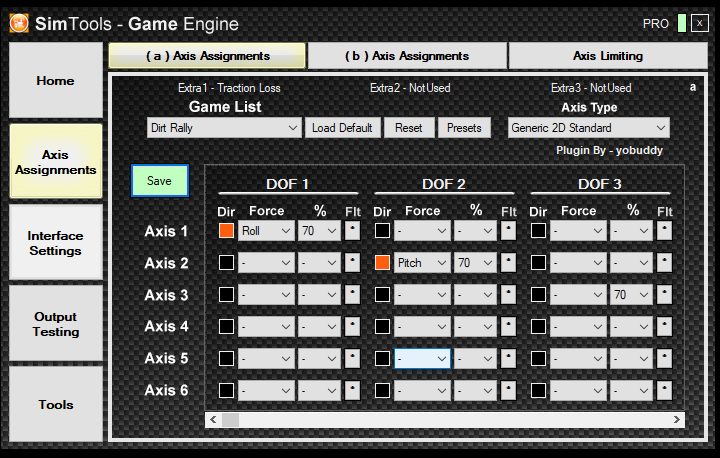Click the horizontal scrollbar thumb
This screenshot has height=458, width=720.
tap(231, 419)
